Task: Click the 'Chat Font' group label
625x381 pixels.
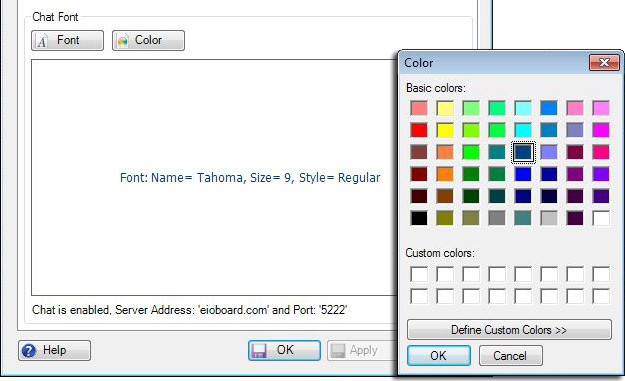Action: [x=55, y=17]
